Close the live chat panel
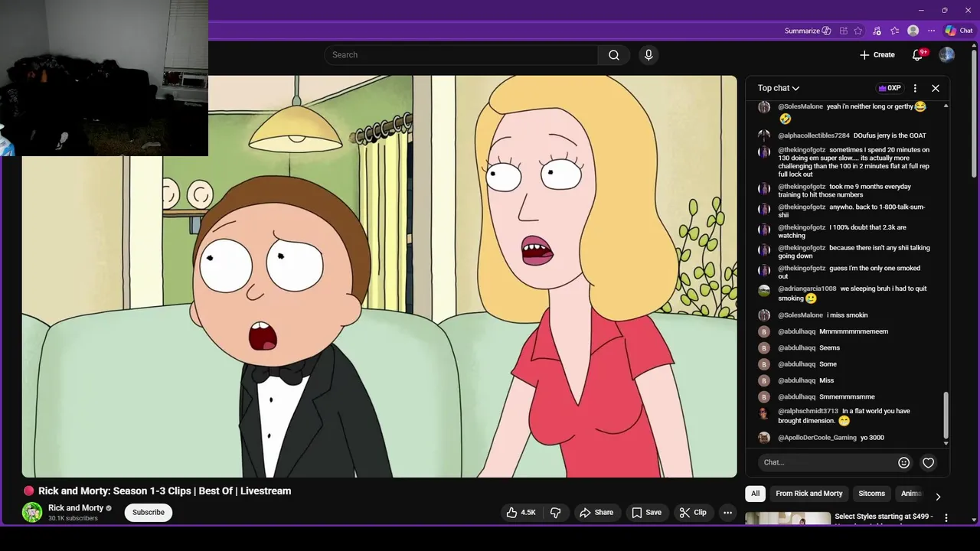Image resolution: width=980 pixels, height=551 pixels. [936, 88]
